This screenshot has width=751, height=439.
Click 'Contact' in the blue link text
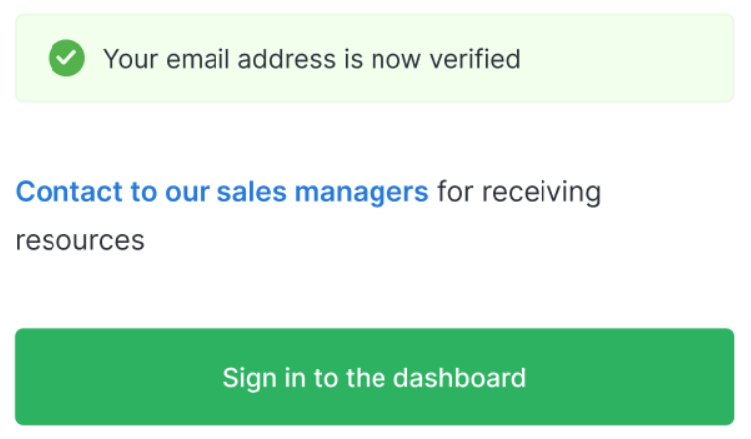(69, 191)
